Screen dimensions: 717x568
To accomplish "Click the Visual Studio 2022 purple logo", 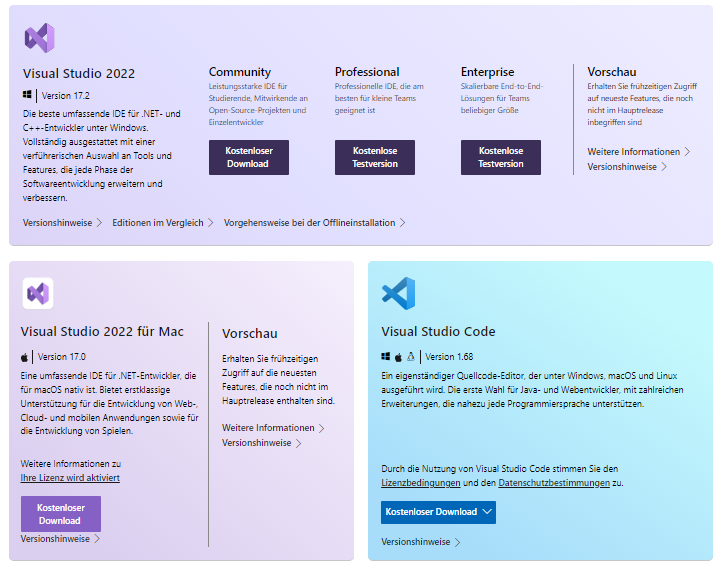I will (39, 38).
